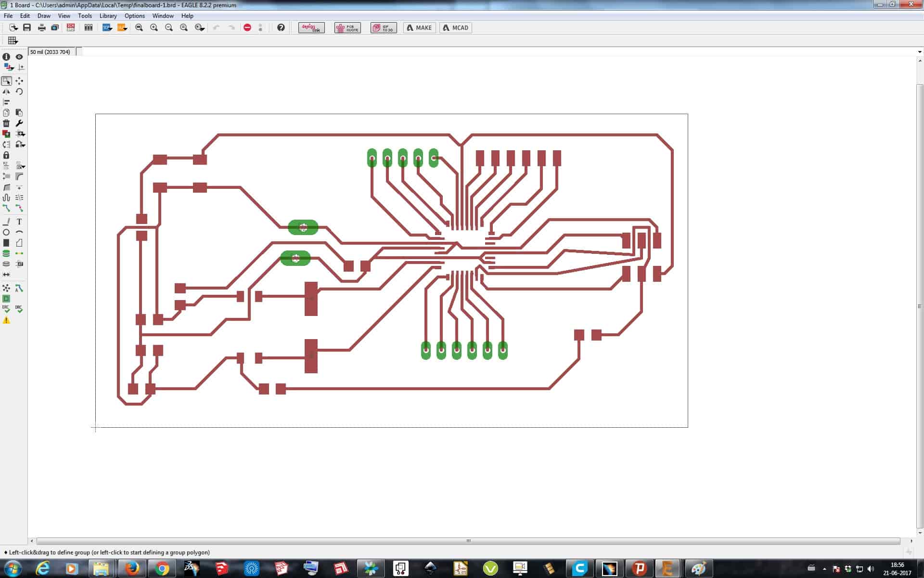The width and height of the screenshot is (924, 578).
Task: Click the Save icon in the toolbar
Action: click(x=27, y=27)
